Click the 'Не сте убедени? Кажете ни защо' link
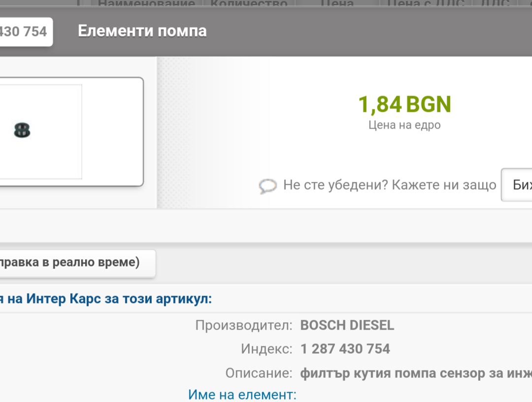Image resolution: width=532 pixels, height=402 pixels. [x=389, y=185]
